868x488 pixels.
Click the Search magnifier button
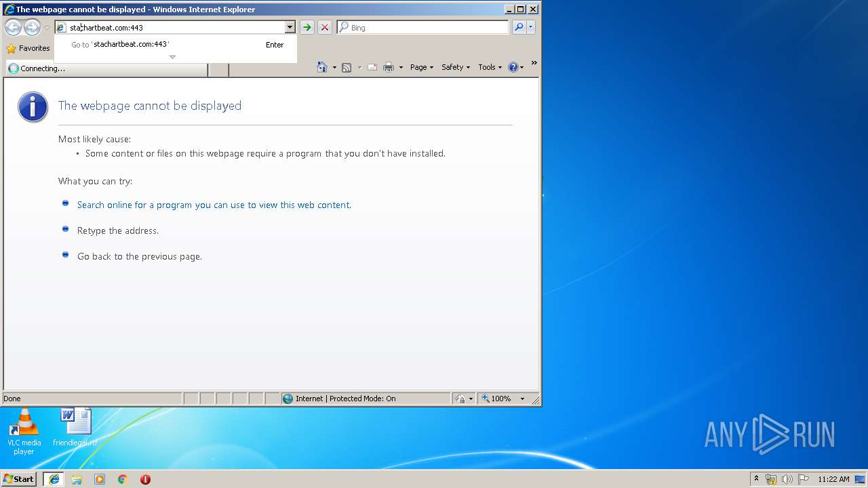coord(519,27)
